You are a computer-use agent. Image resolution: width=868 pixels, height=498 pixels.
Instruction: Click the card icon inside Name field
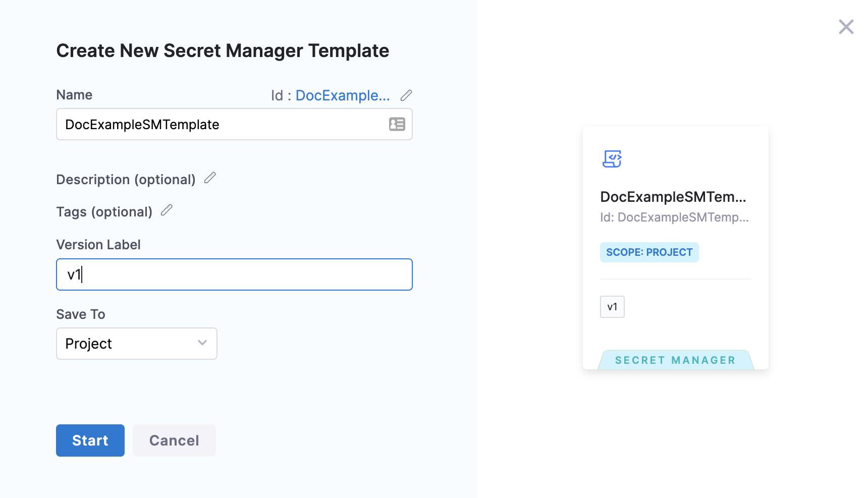397,124
